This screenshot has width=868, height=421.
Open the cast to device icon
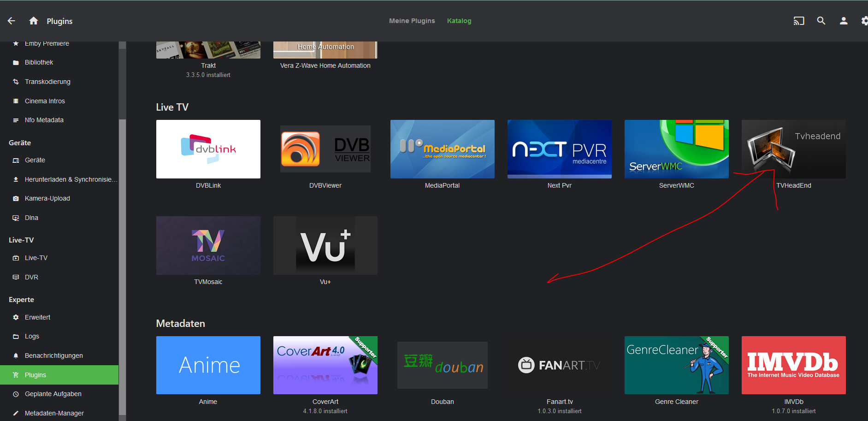click(x=799, y=21)
